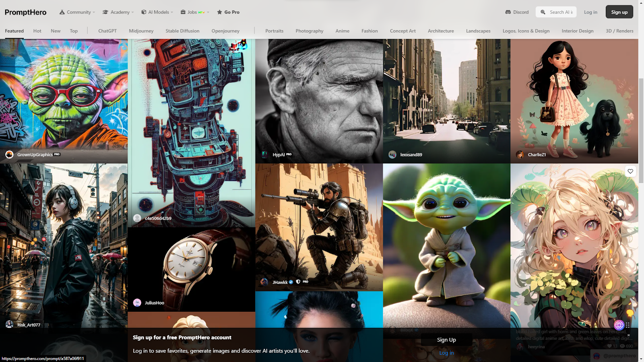Click JHawkk avatar icon

tap(264, 282)
